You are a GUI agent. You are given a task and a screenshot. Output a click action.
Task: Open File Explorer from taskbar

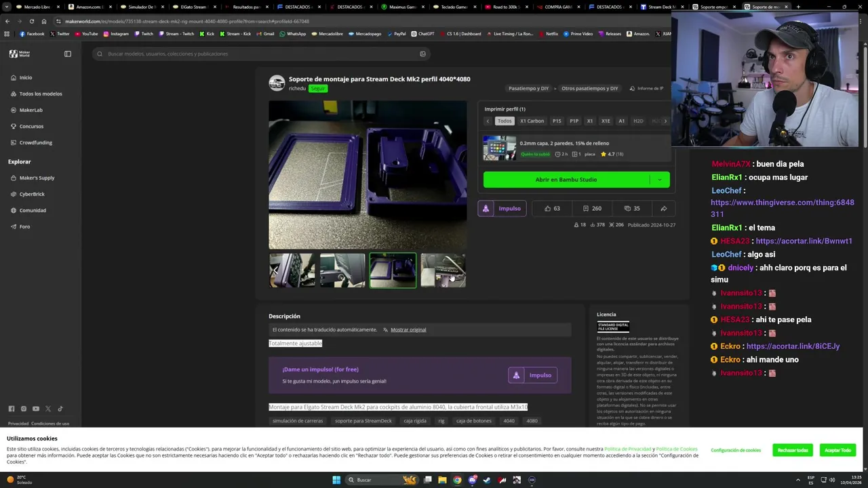pyautogui.click(x=442, y=480)
